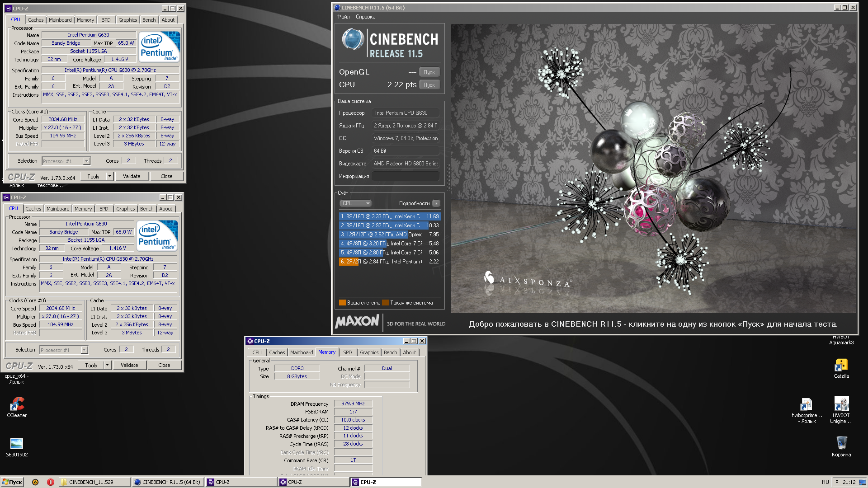
Task: Click the MAXON logo
Action: 357,321
